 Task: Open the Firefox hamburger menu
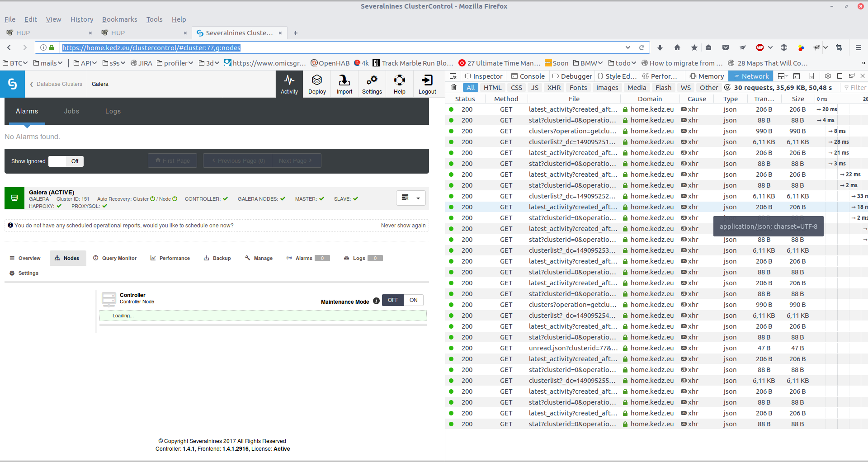pos(858,47)
